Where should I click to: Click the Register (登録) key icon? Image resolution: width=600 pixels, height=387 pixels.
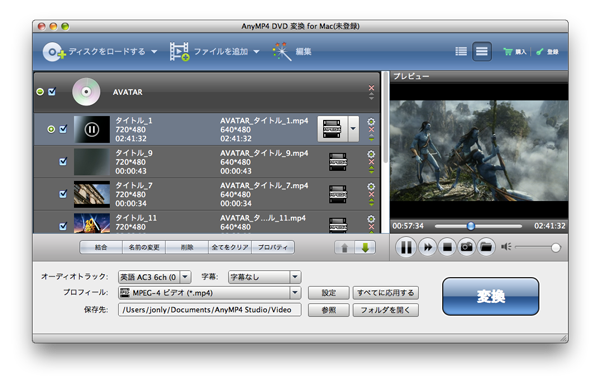(540, 52)
